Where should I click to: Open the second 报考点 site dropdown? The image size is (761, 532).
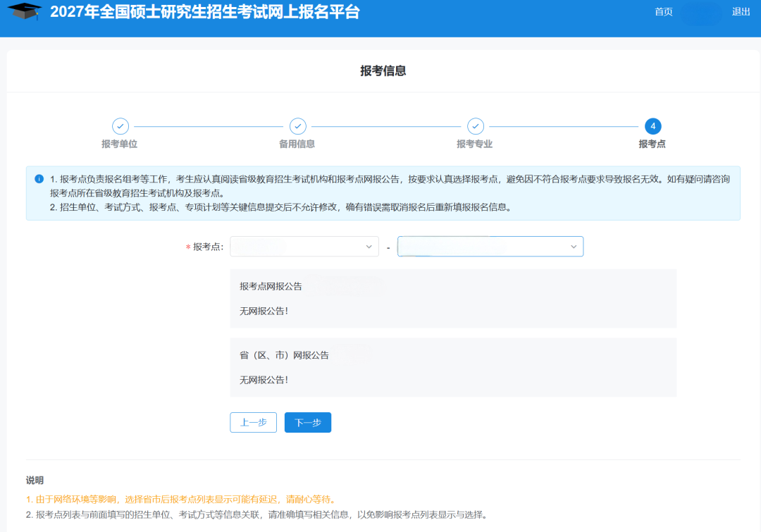click(490, 247)
